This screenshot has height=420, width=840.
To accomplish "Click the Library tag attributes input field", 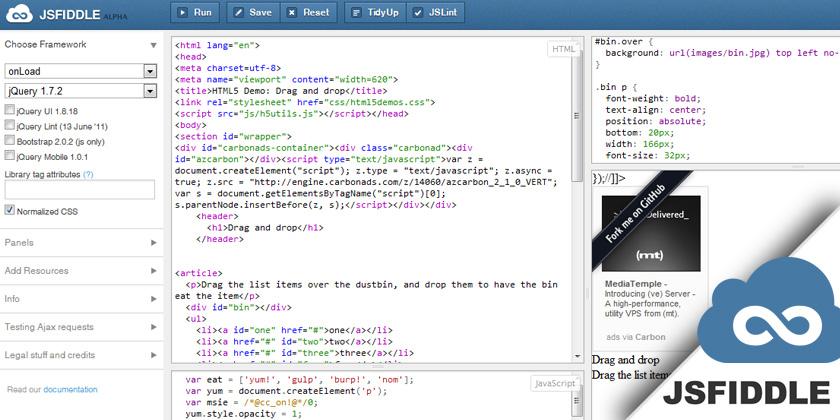I will click(80, 190).
